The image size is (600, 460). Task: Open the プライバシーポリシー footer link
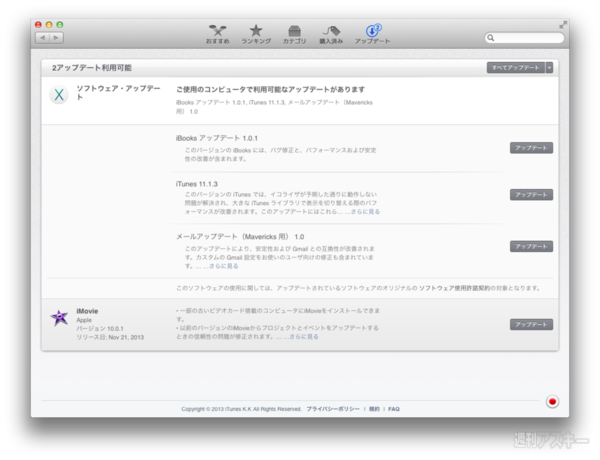coord(333,409)
